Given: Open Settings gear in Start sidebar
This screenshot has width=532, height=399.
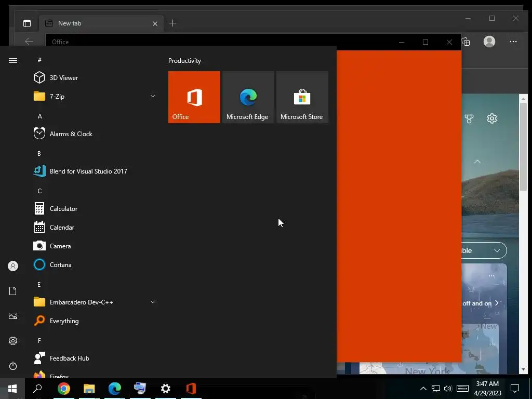Looking at the screenshot, I should coord(13,341).
